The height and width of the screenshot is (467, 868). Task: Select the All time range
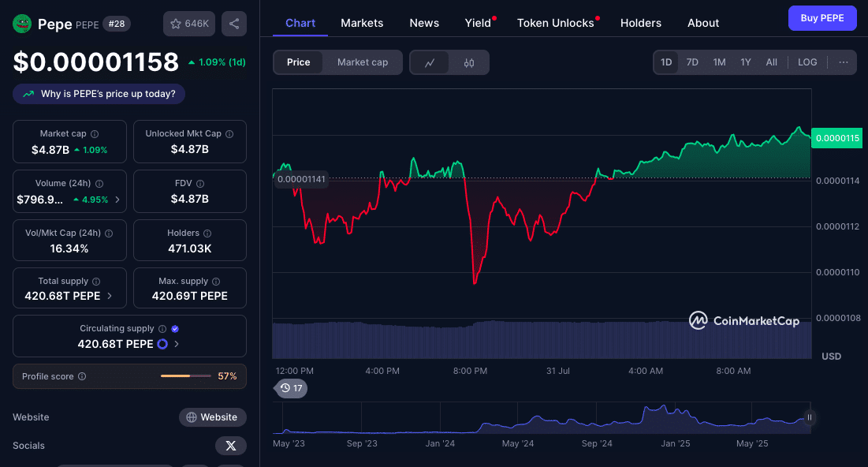(771, 62)
